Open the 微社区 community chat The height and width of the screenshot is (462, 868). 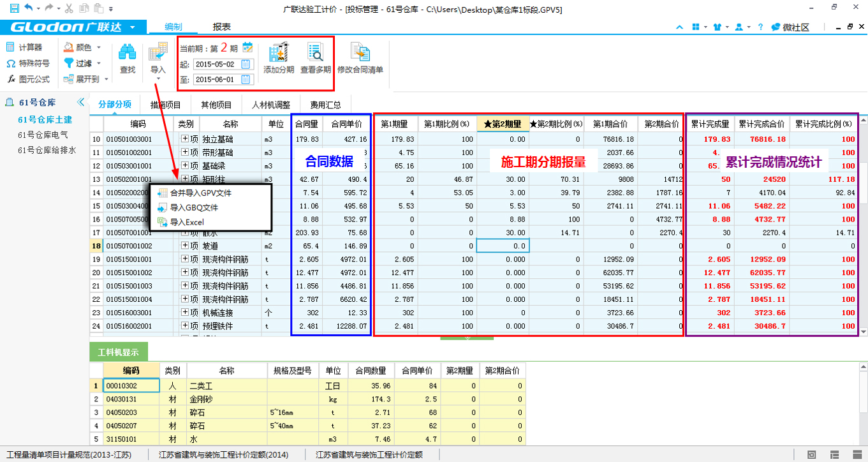click(x=790, y=27)
